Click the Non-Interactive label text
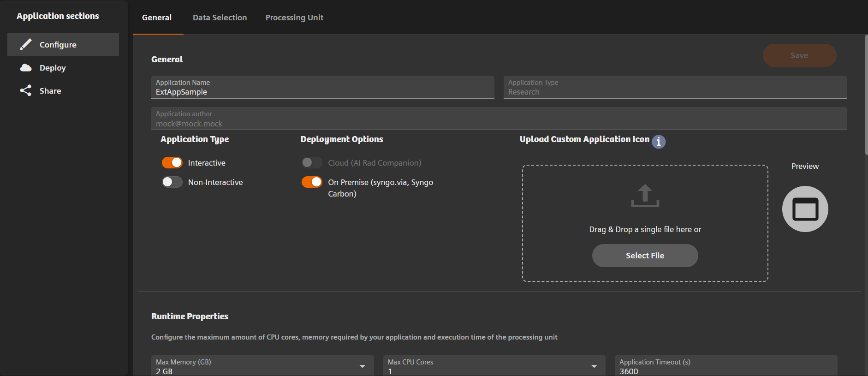The height and width of the screenshot is (376, 868). coord(215,182)
